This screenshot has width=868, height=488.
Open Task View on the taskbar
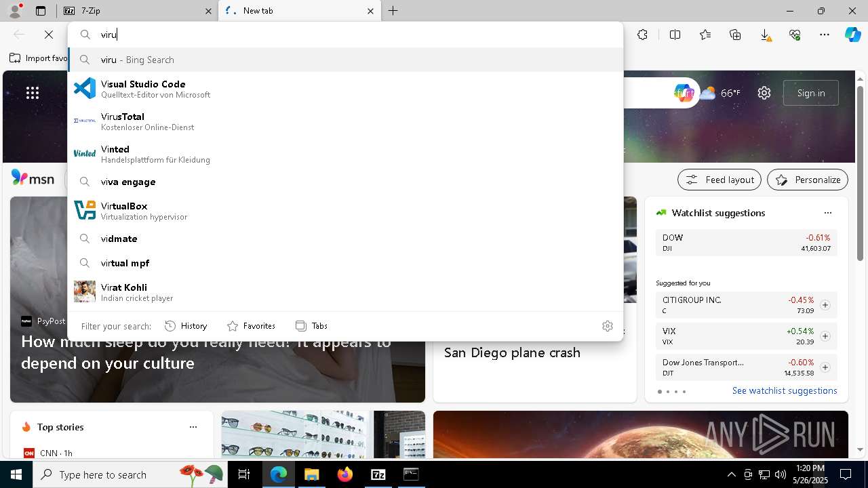tap(244, 474)
